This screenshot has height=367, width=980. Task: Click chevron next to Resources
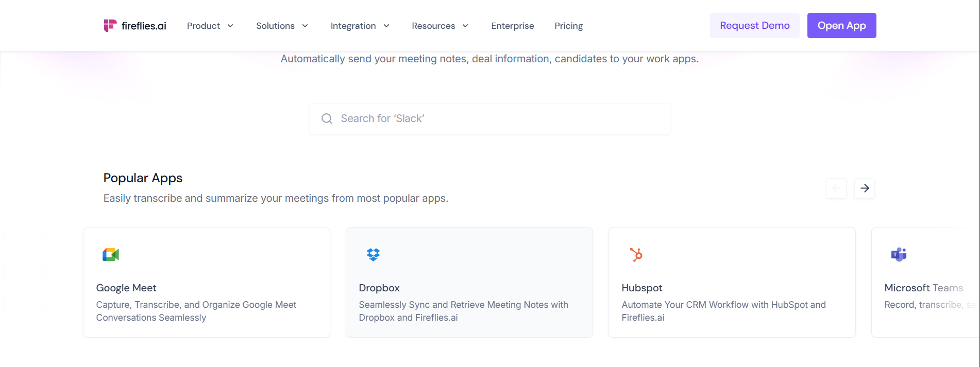(465, 26)
